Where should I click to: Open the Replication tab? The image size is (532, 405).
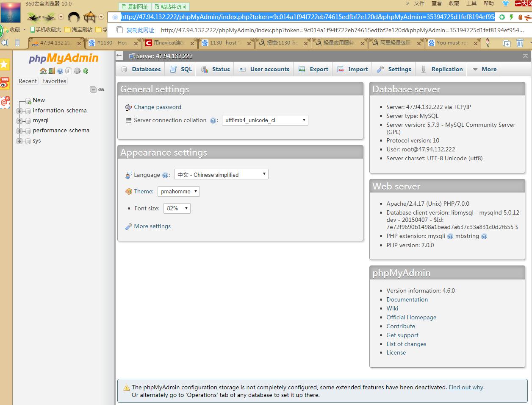[x=442, y=69]
